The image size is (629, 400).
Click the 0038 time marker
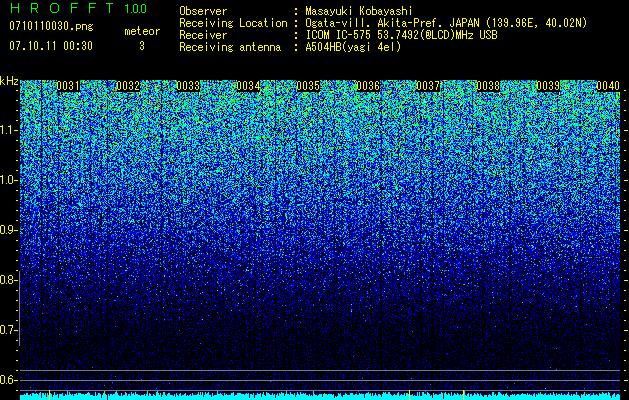click(x=488, y=86)
